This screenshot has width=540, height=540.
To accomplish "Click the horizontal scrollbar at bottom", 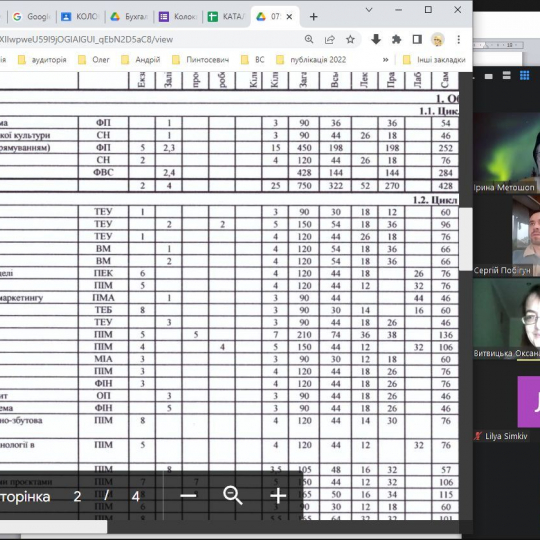I will pos(53,527).
